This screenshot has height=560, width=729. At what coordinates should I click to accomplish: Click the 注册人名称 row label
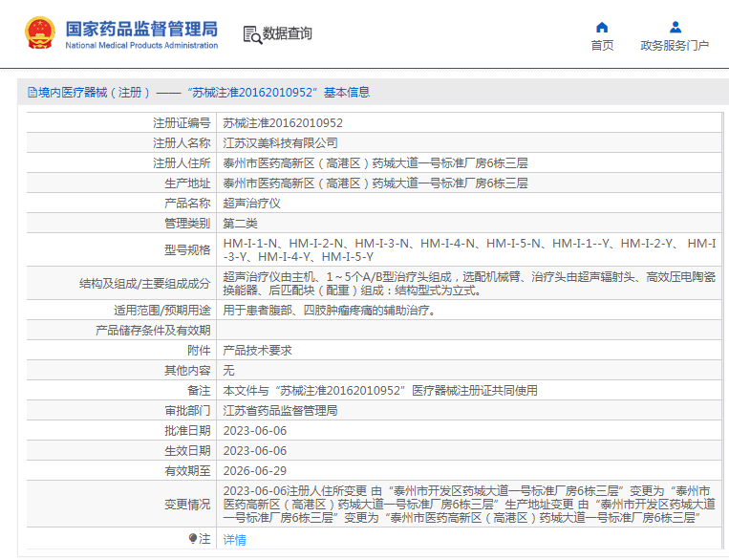pyautogui.click(x=182, y=142)
